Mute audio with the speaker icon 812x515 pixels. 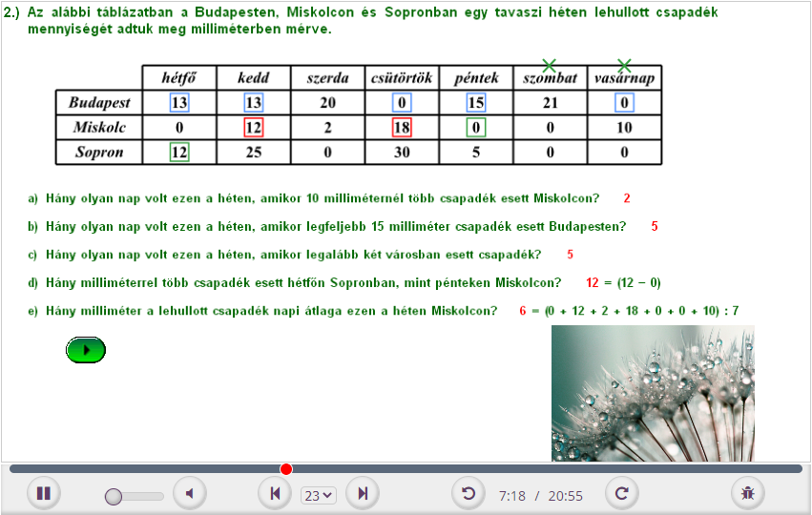coord(190,493)
